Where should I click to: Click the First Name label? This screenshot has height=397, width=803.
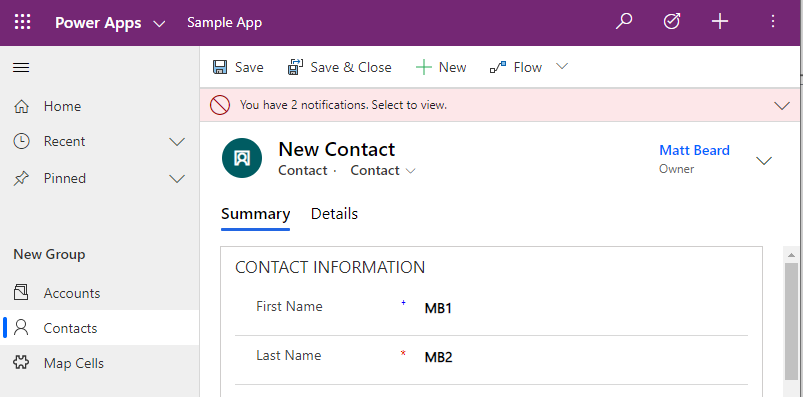(289, 306)
